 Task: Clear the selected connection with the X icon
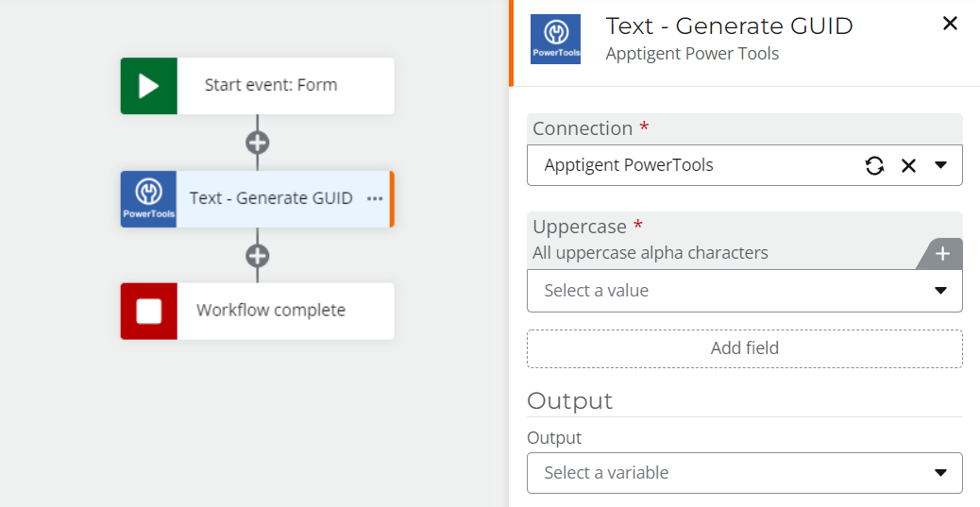click(908, 165)
